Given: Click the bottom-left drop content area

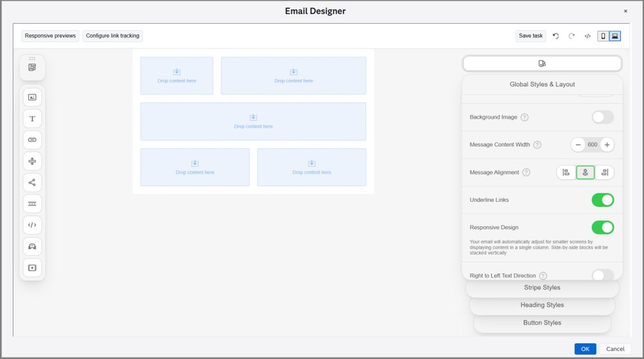Looking at the screenshot, I should point(195,167).
